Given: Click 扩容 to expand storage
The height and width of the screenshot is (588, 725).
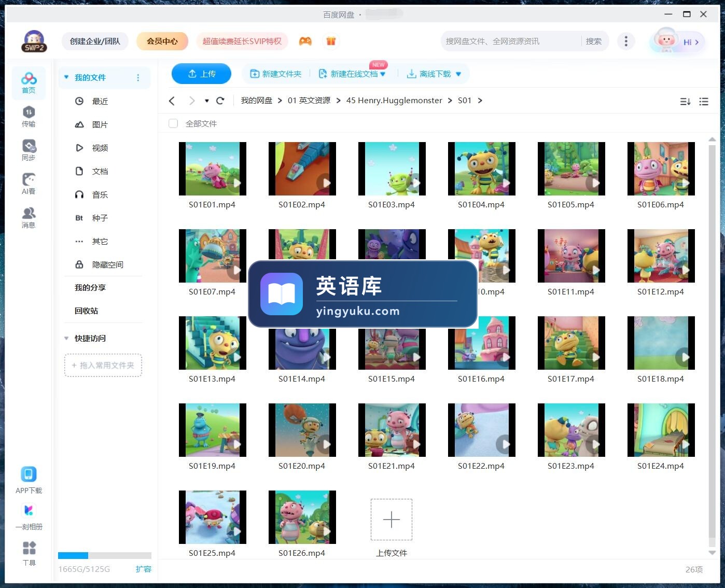Looking at the screenshot, I should click(x=143, y=569).
